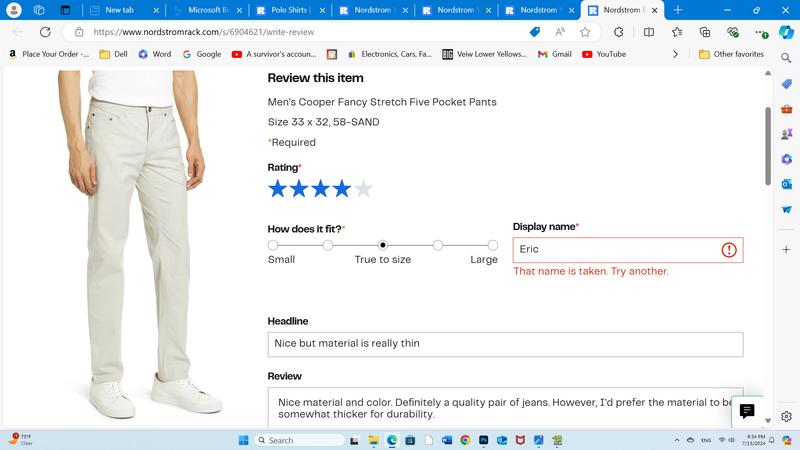Image resolution: width=800 pixels, height=450 pixels.
Task: Close the New tab browser tab
Action: 156,10
